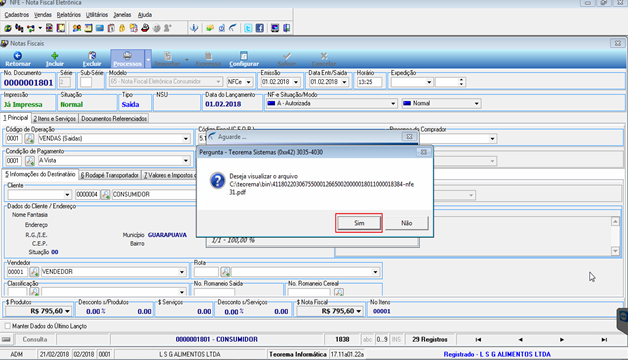628x360 pixels.
Task: Click lookup icon beside Condição de Pagamento
Action: 30,161
